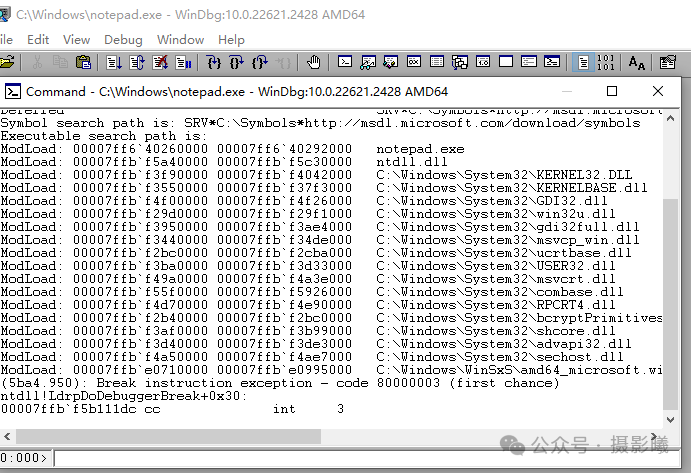The height and width of the screenshot is (473, 691).
Task: Click the Options toolbar icon
Action: point(668,62)
